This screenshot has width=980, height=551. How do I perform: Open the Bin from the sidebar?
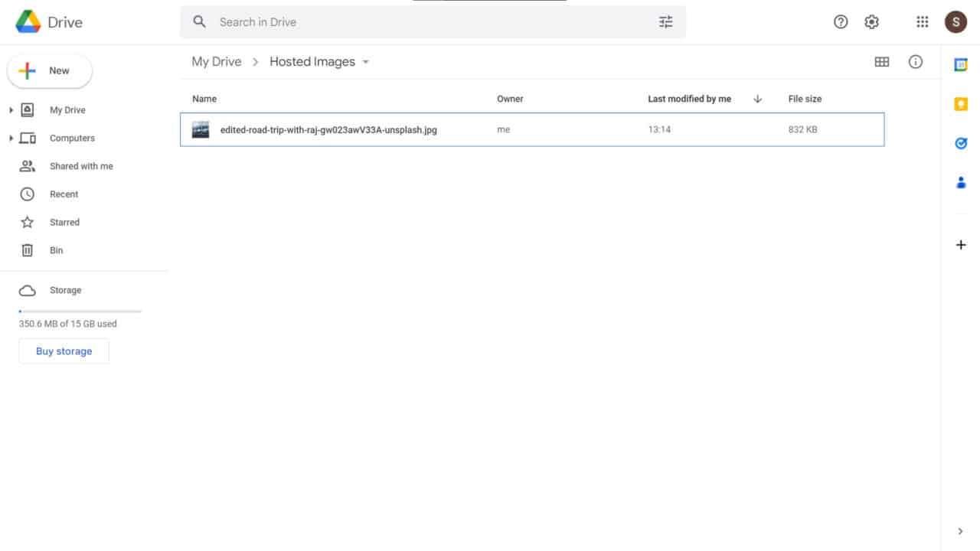(x=56, y=250)
